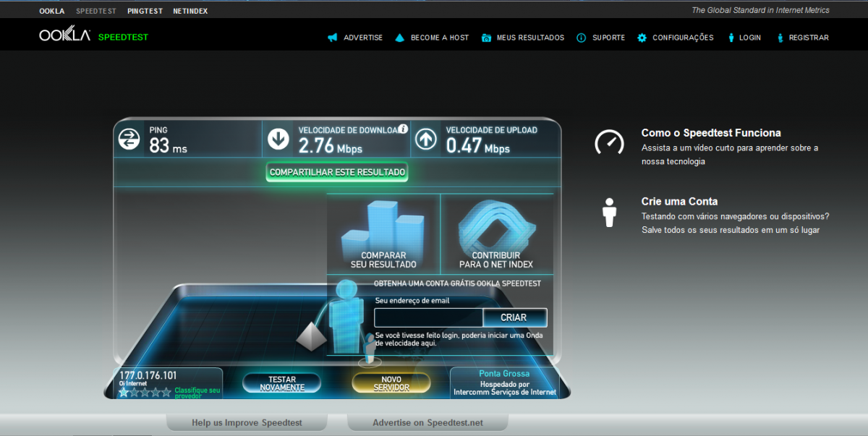Click the Novo Servidor button
The height and width of the screenshot is (436, 868).
[391, 383]
